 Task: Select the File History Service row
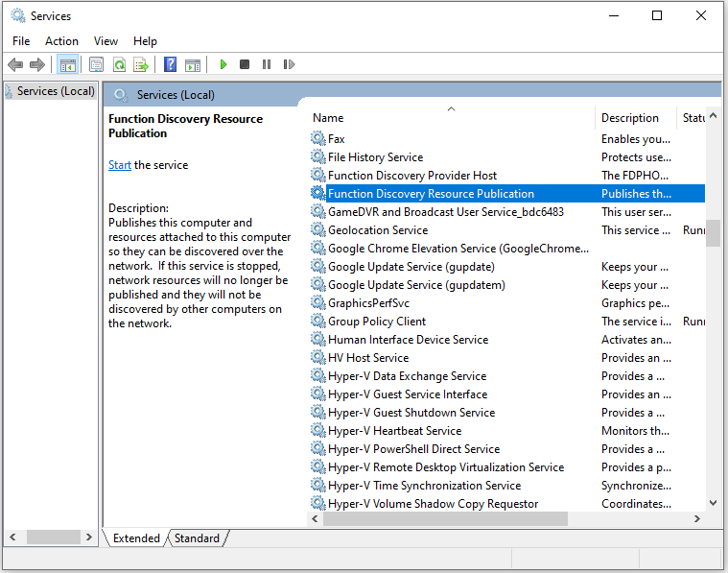tap(507, 156)
